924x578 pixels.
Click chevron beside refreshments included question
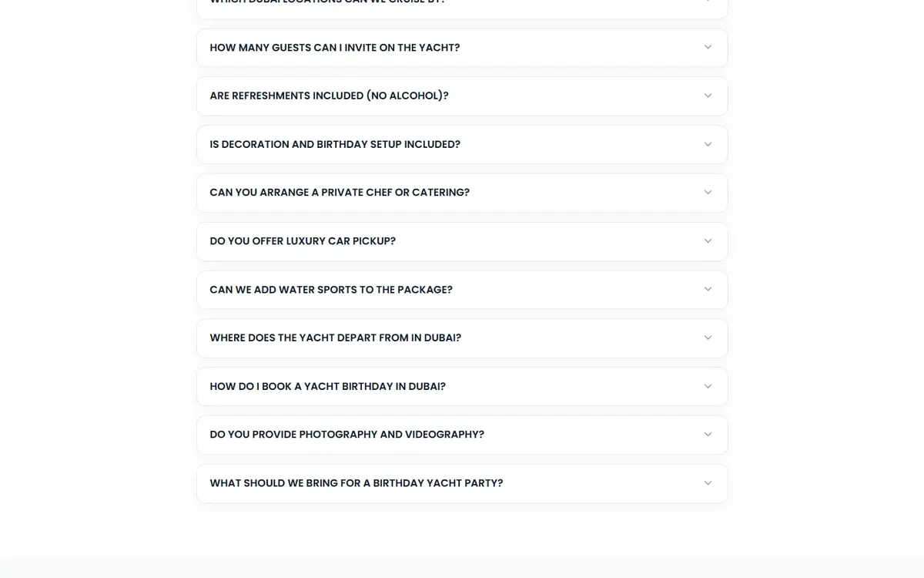click(x=708, y=96)
